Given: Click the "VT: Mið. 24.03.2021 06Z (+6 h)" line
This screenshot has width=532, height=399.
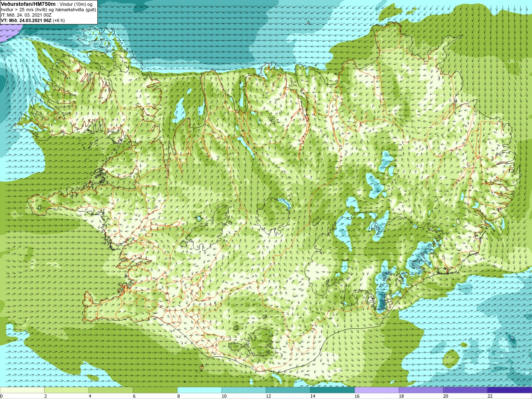Looking at the screenshot, I should pyautogui.click(x=33, y=20).
